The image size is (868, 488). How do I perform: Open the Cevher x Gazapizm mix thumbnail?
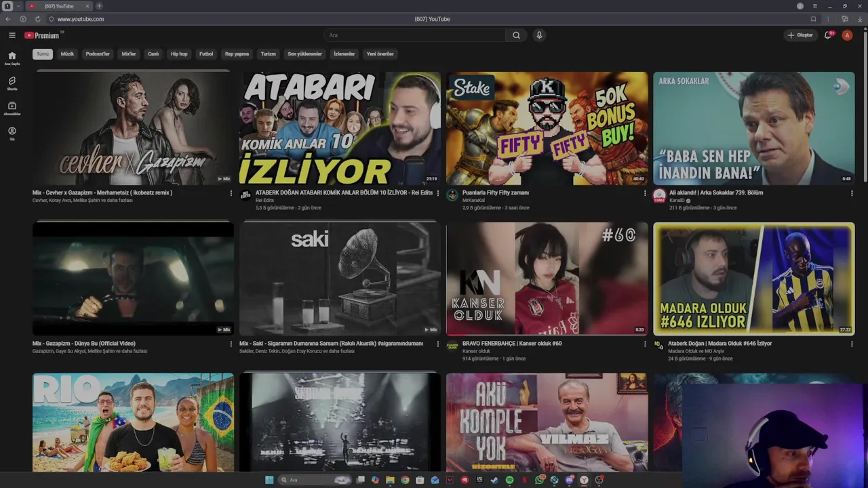(133, 127)
